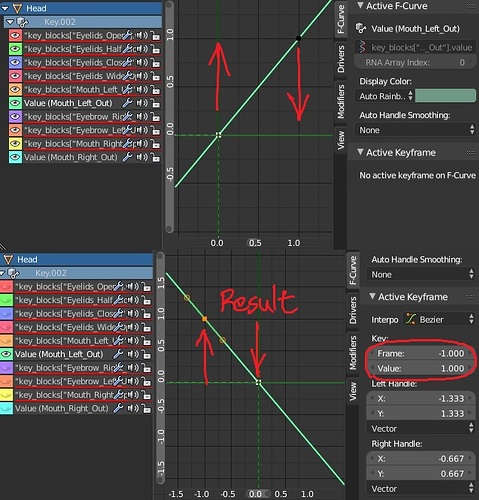Select the orange keyframe point on the lower curve
Screen dimensions: 479x500
[x=205, y=319]
